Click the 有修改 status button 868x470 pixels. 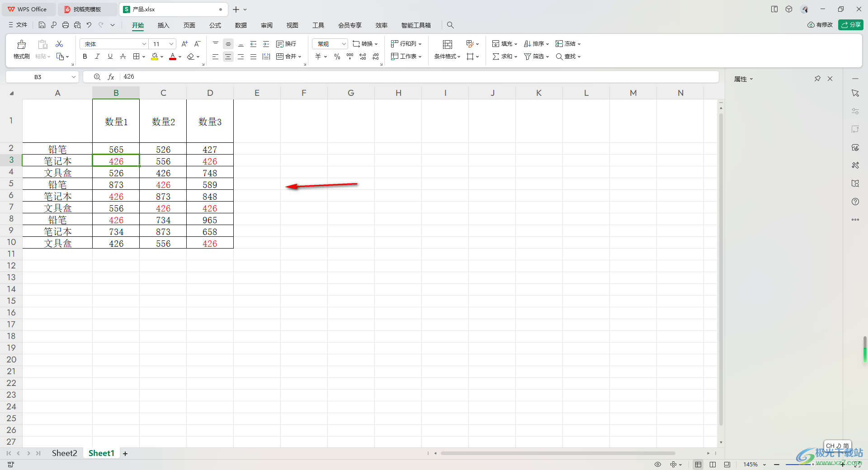[820, 25]
